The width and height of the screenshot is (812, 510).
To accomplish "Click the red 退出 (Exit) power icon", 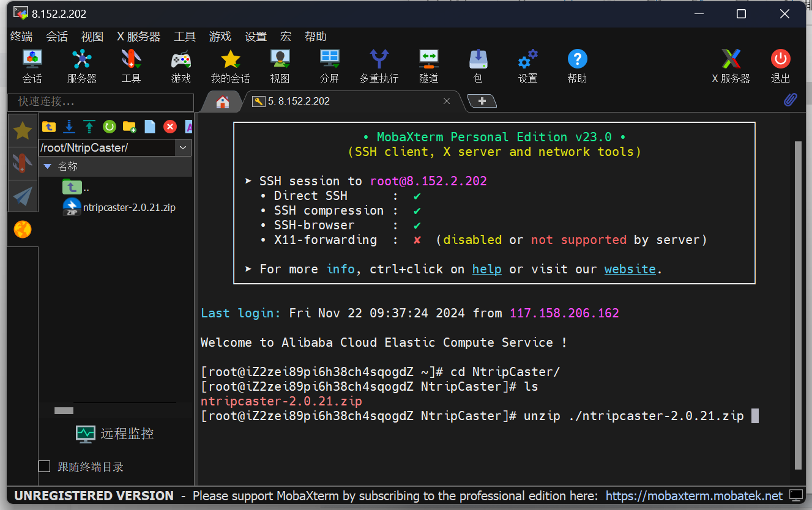I will tap(780, 66).
